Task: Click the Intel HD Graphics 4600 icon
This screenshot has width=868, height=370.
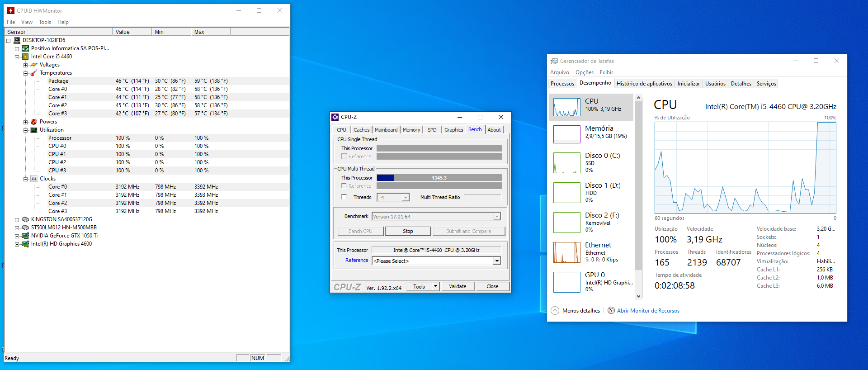Action: tap(25, 244)
